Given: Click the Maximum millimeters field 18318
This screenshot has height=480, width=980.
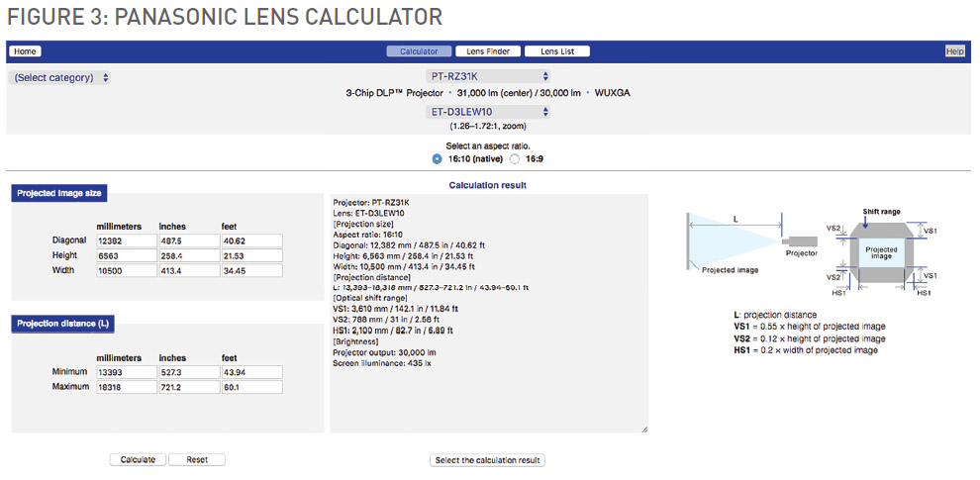Looking at the screenshot, I should pyautogui.click(x=126, y=388).
